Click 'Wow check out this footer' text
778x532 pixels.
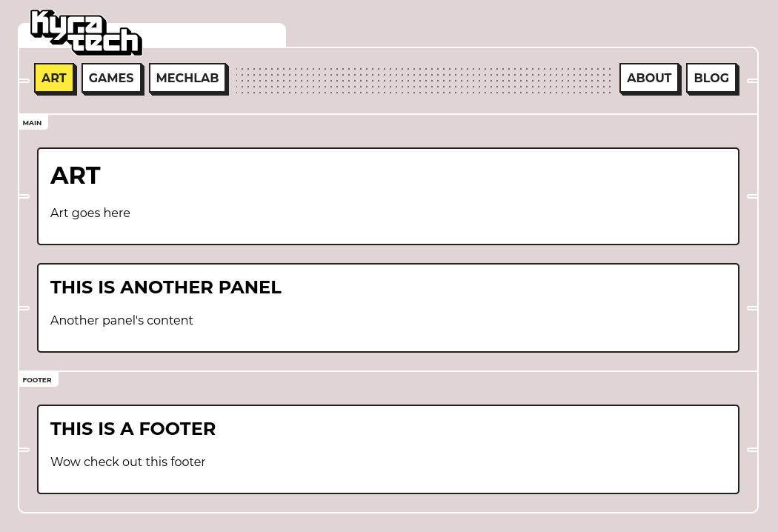click(128, 462)
